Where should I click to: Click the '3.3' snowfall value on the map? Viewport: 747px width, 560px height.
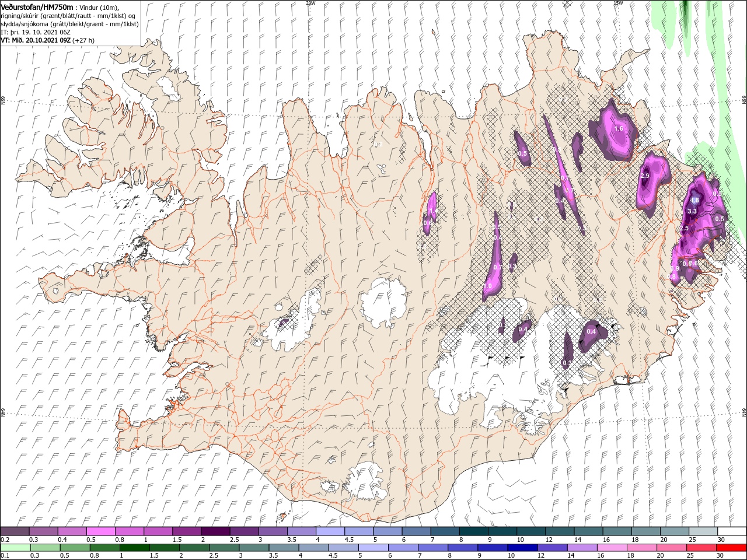[693, 211]
